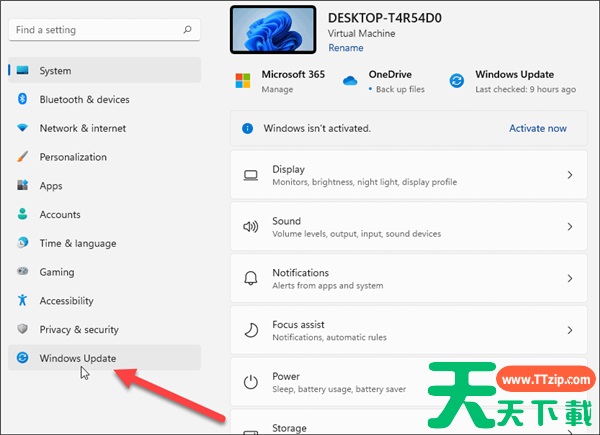Open the Accounts section

[104, 214]
